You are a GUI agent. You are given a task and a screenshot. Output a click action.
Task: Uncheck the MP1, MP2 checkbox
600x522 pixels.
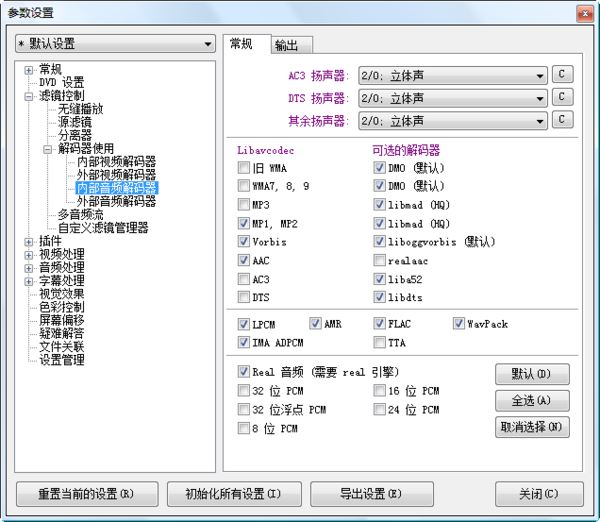(244, 223)
